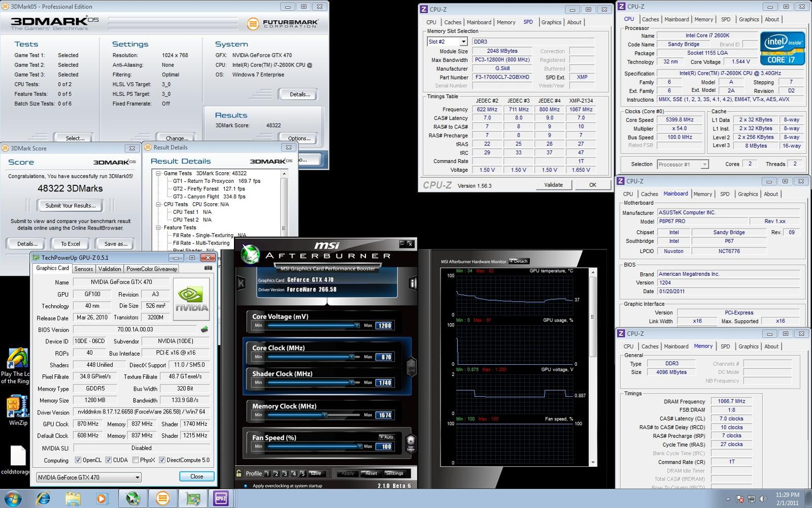Open the WinZip desktop icon
The image size is (812, 508).
coord(18,411)
